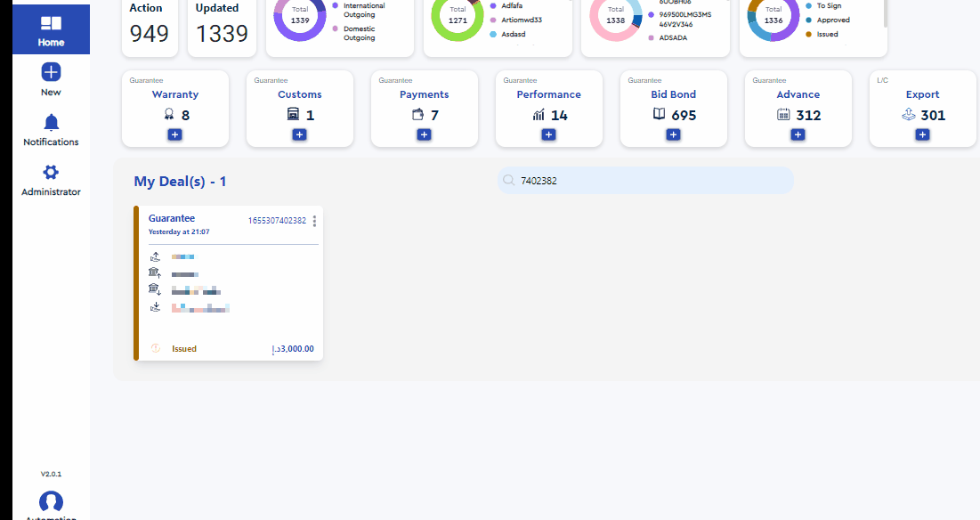Click the Total 1338 donut chart
Screen dimensions: 980x520
(x=616, y=16)
